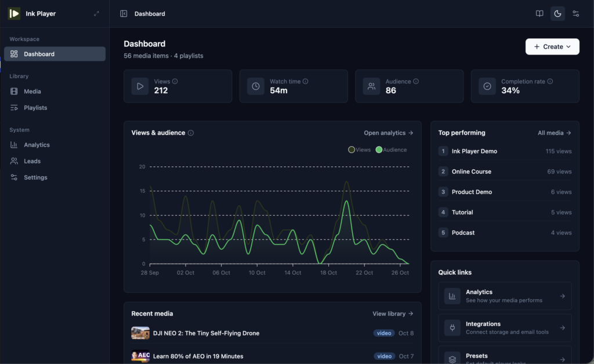Click the Open analytics link

tap(389, 133)
